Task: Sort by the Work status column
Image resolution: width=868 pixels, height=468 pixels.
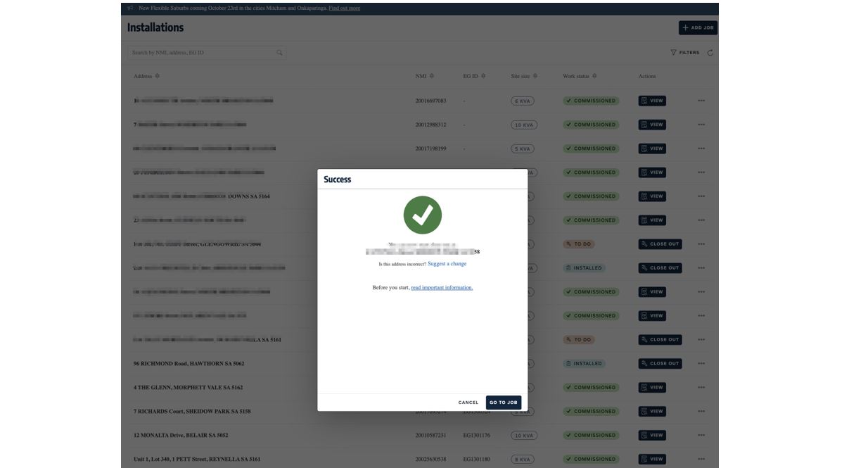Action: (594, 76)
